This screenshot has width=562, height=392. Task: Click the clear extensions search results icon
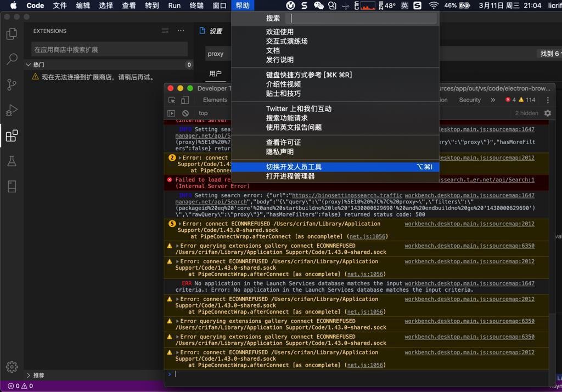(165, 31)
